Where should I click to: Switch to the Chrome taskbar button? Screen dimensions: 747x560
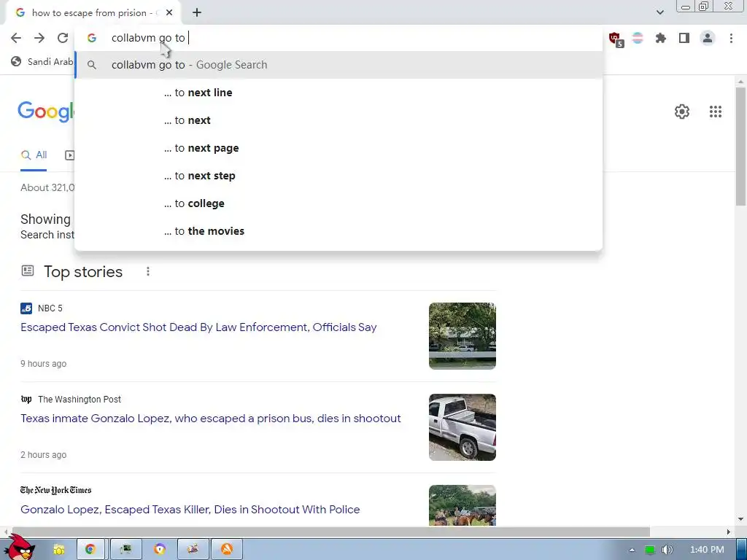coord(90,550)
